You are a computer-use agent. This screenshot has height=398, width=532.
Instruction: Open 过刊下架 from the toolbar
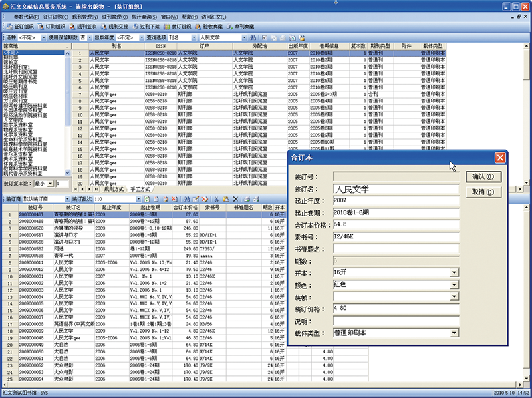[146, 27]
